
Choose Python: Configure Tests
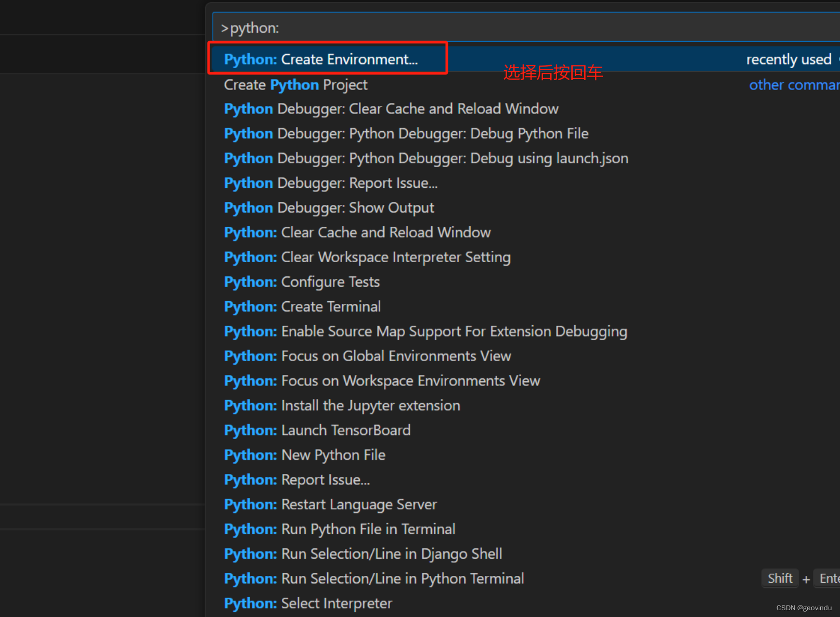tap(301, 281)
